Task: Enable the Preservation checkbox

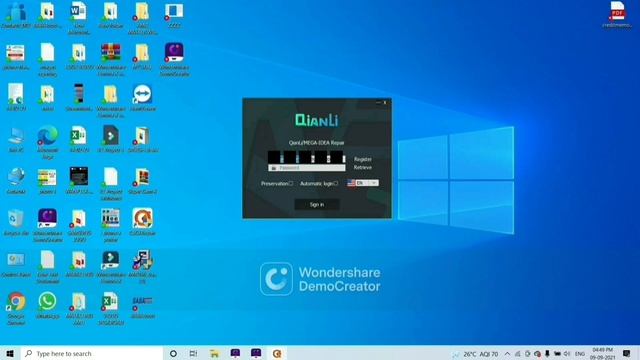Action: (x=291, y=183)
